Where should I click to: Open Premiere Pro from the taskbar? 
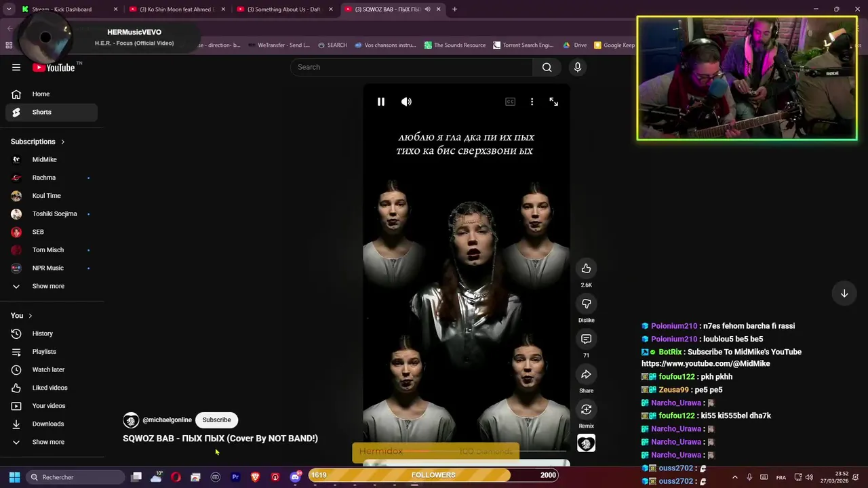click(x=235, y=477)
